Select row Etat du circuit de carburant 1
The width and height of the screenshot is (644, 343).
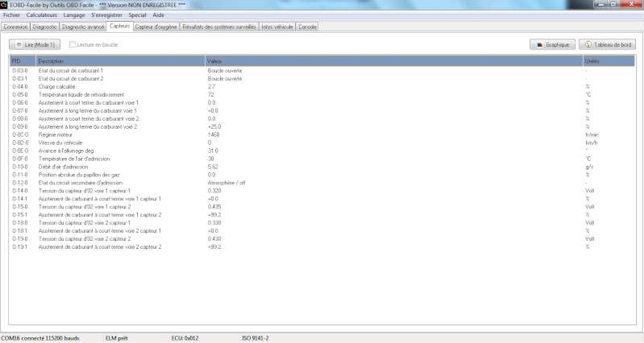point(322,71)
